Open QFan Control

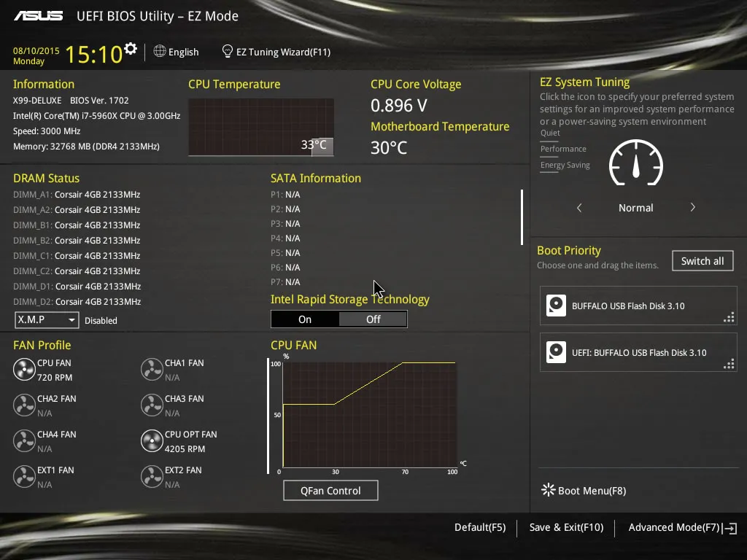point(330,491)
